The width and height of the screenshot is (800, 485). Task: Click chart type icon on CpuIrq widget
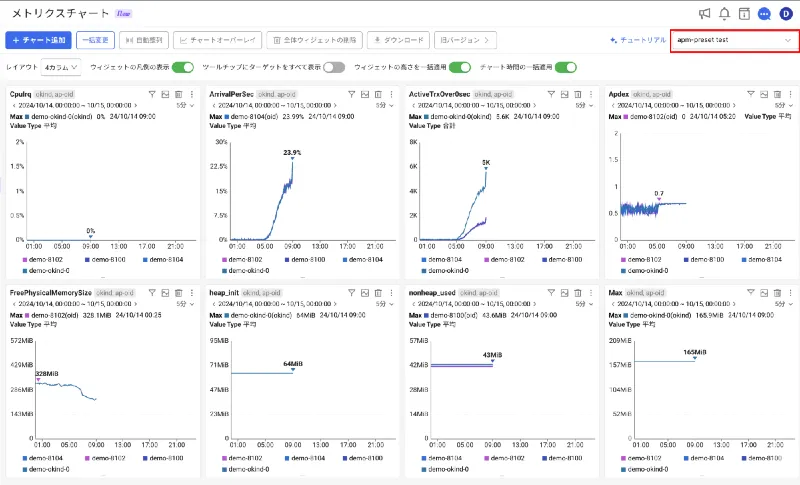(x=165, y=94)
